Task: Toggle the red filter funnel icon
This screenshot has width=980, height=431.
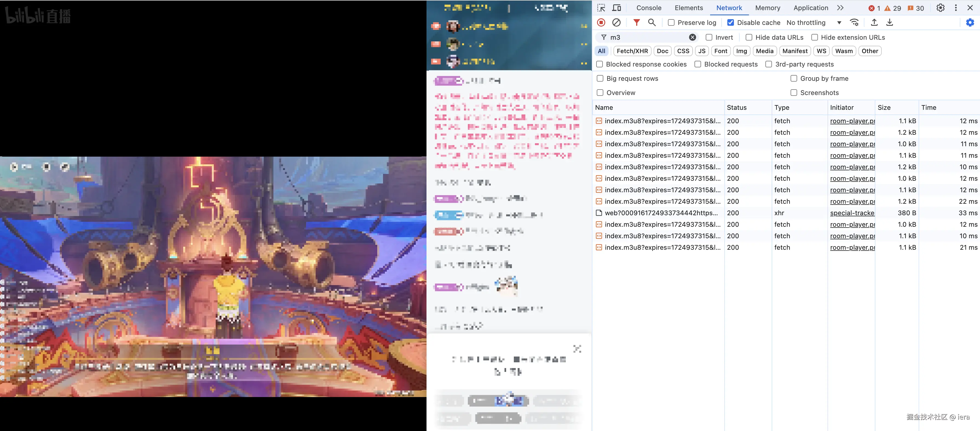Action: pos(636,22)
